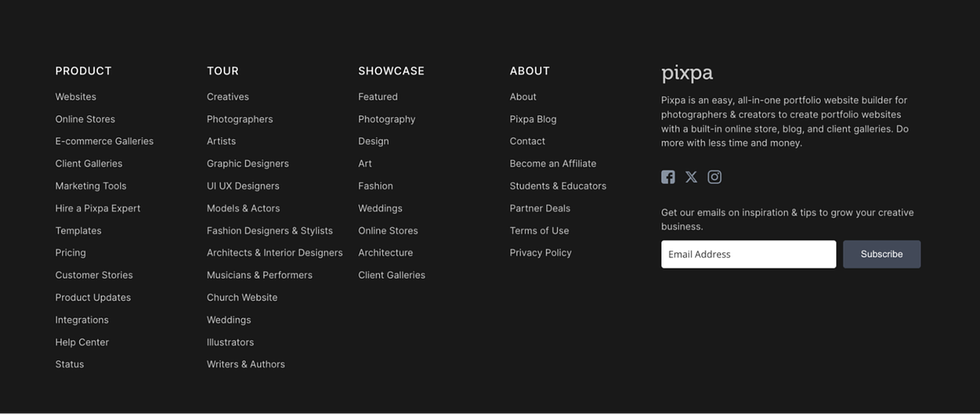Viewport: 980px width, 414px height.
Task: Open the Websites product link
Action: point(76,96)
